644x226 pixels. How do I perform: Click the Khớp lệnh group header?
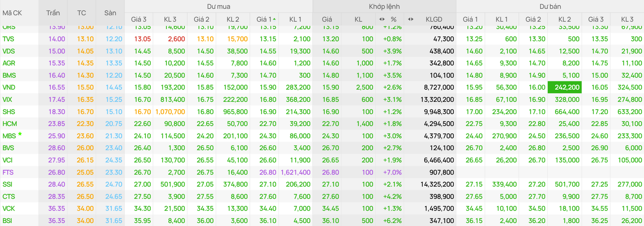[x=384, y=6]
